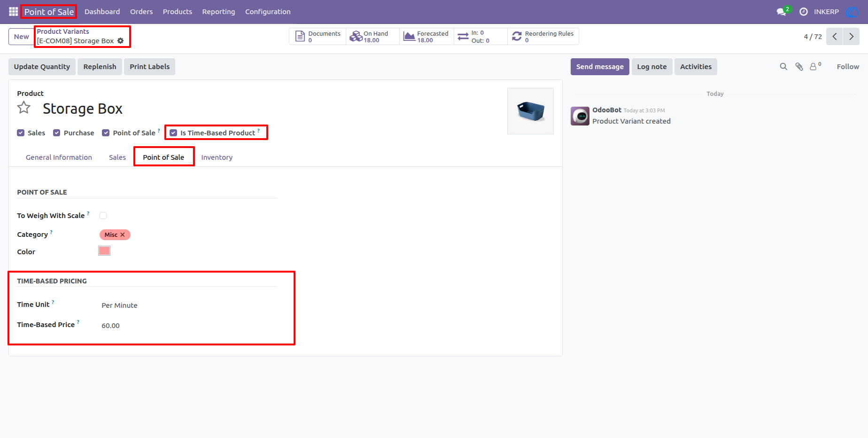Screen dimensions: 868x438
Task: Open the Products menu
Action: pos(178,12)
